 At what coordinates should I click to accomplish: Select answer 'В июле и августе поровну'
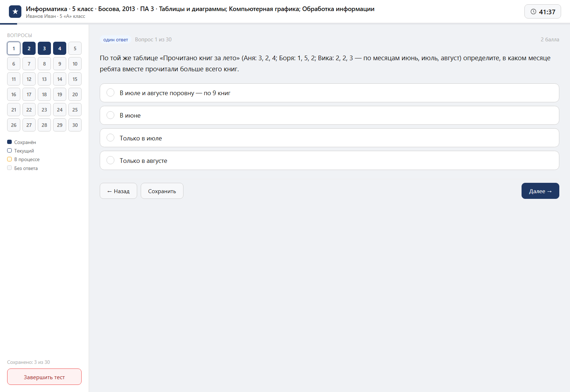tap(329, 93)
